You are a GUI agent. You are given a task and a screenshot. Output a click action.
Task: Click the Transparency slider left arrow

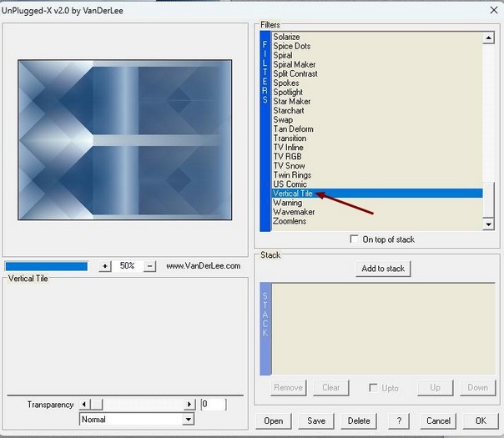click(x=84, y=404)
